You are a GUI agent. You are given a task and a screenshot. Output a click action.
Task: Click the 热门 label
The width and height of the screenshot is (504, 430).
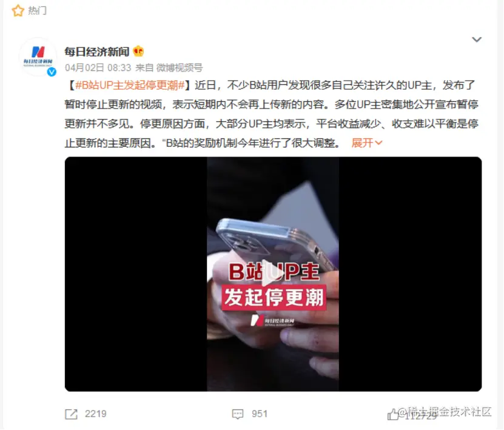point(37,10)
